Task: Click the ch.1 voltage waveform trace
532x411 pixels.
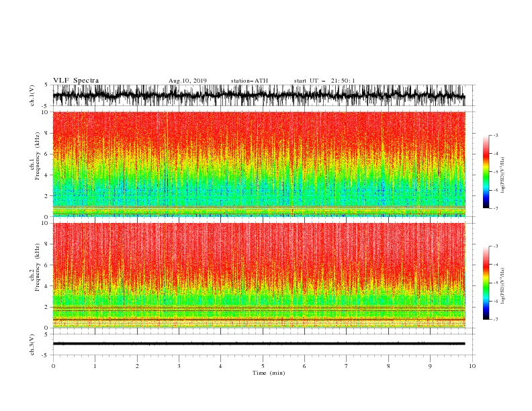Action: (259, 95)
